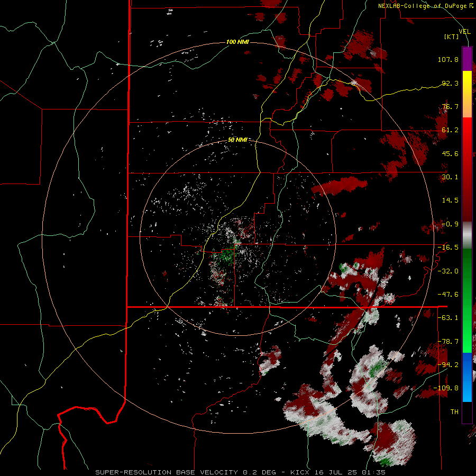The height and width of the screenshot is (476, 476).
Task: Pick the yellow-orange segment of velocity color bar
Action: [x=467, y=94]
